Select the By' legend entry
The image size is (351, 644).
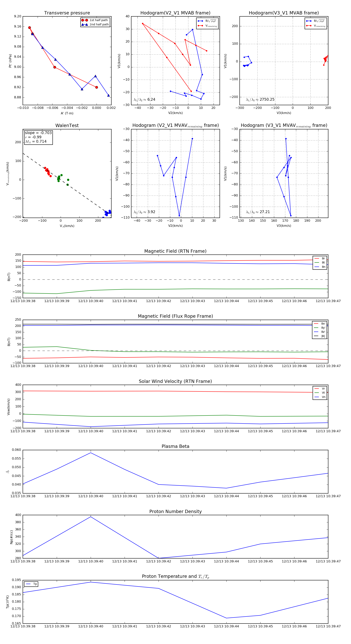[x=320, y=328]
